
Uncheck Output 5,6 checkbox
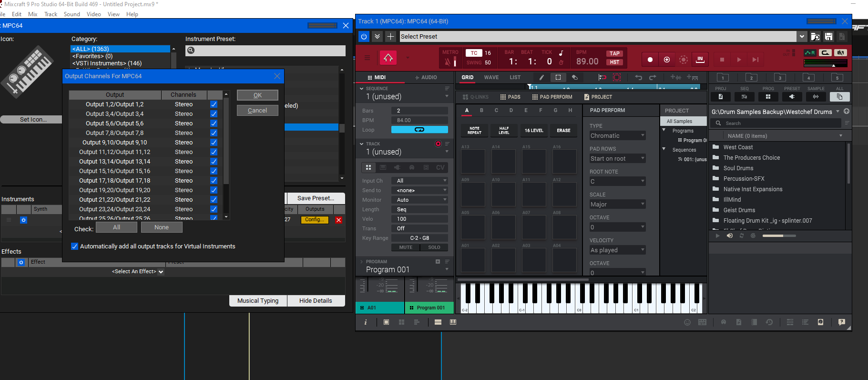coord(214,123)
